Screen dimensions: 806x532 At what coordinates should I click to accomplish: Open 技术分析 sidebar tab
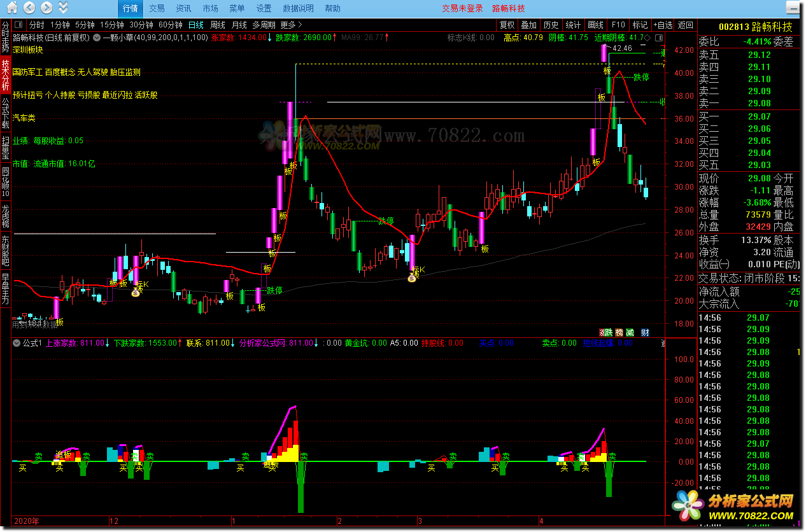6,75
